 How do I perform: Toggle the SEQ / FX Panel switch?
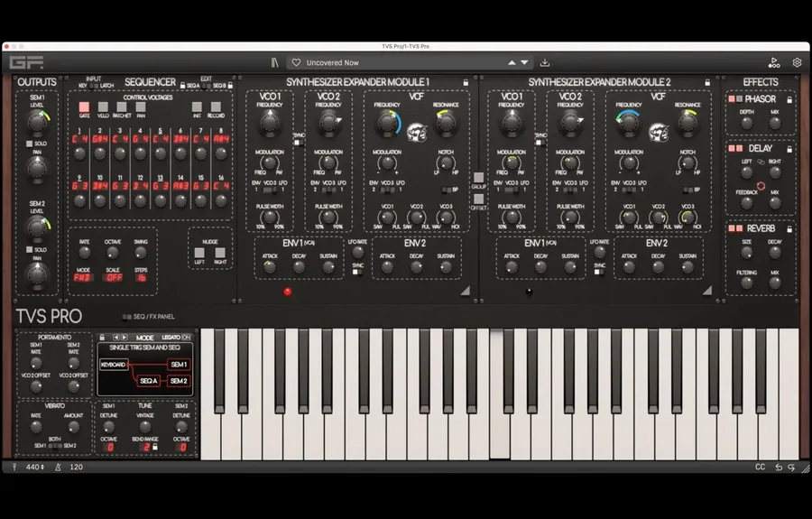pyautogui.click(x=126, y=317)
